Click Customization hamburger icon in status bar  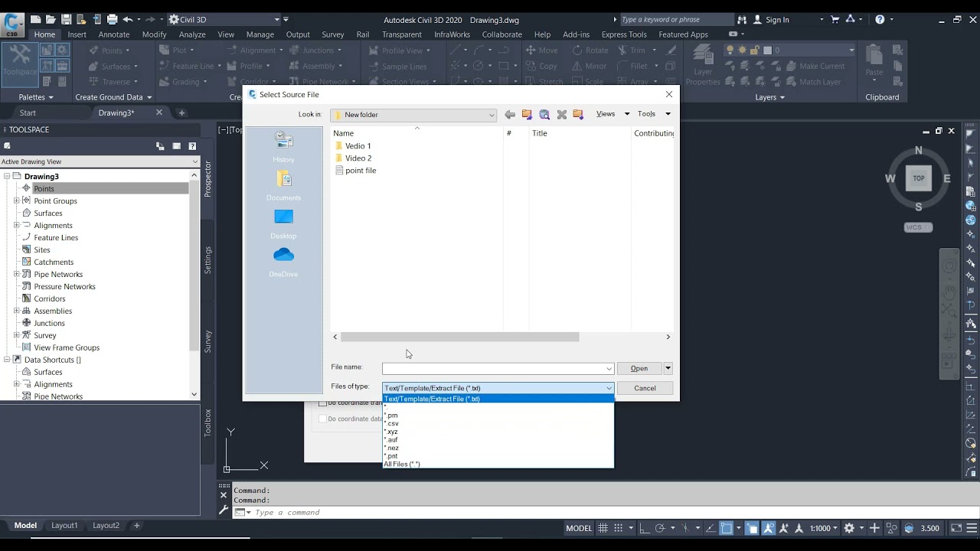972,528
